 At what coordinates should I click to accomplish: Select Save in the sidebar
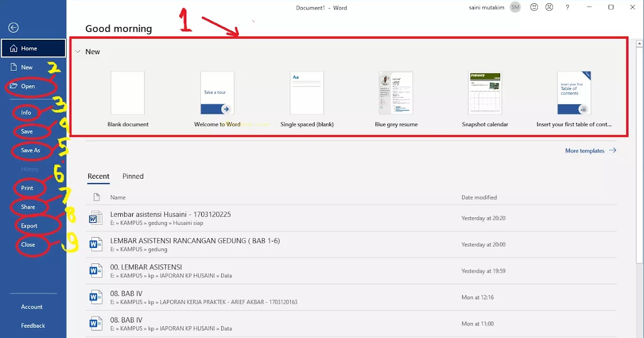coord(27,131)
